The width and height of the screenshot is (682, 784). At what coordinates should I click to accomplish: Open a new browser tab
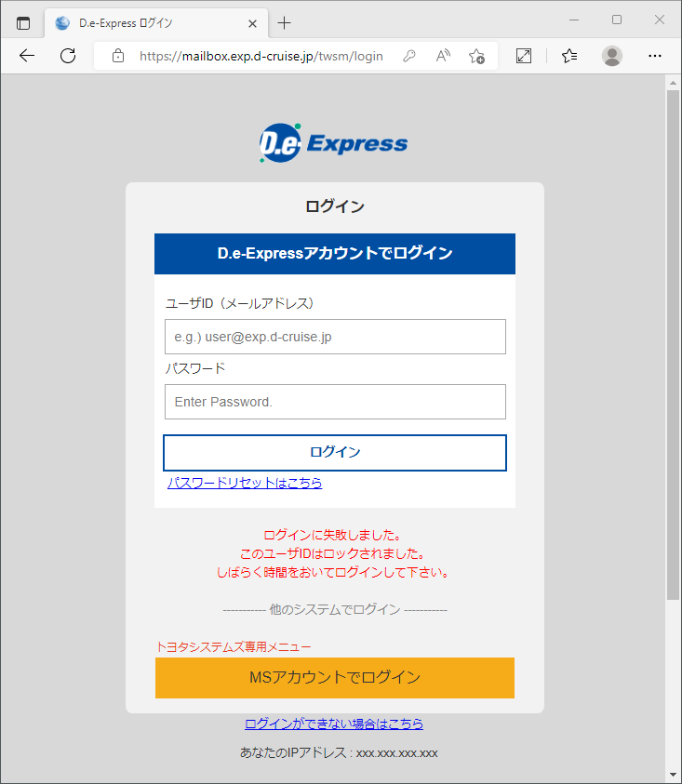click(285, 23)
